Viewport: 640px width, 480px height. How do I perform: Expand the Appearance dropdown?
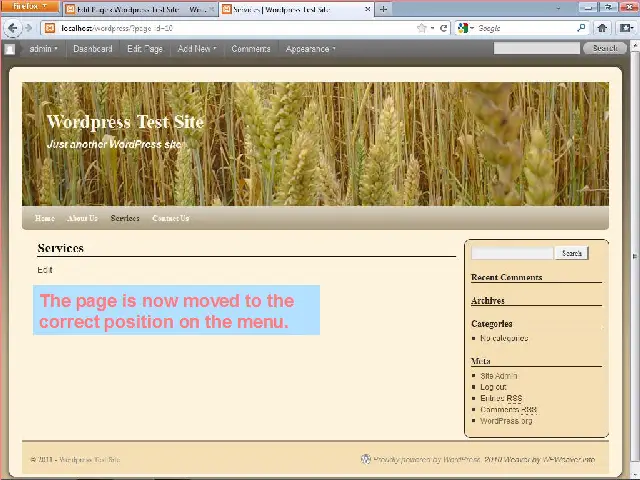[334, 49]
